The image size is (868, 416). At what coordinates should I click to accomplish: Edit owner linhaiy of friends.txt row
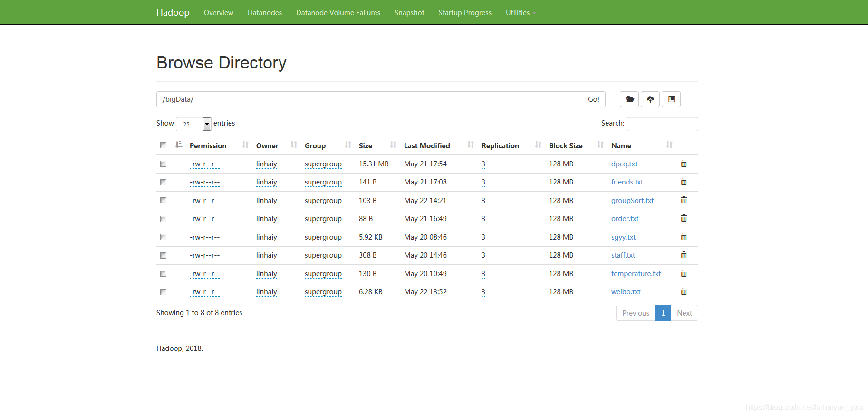click(x=267, y=182)
